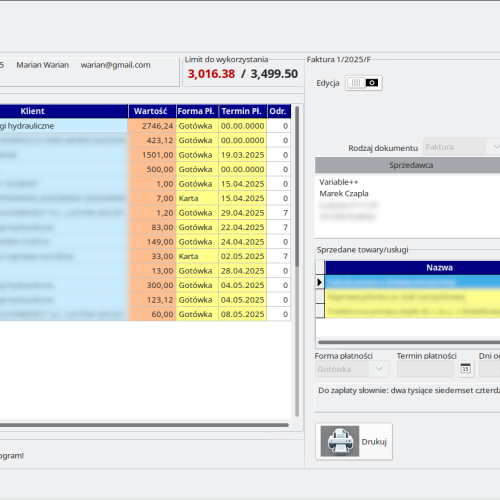
Task: Click the payment date 28.04.2025
Action: pos(243,271)
